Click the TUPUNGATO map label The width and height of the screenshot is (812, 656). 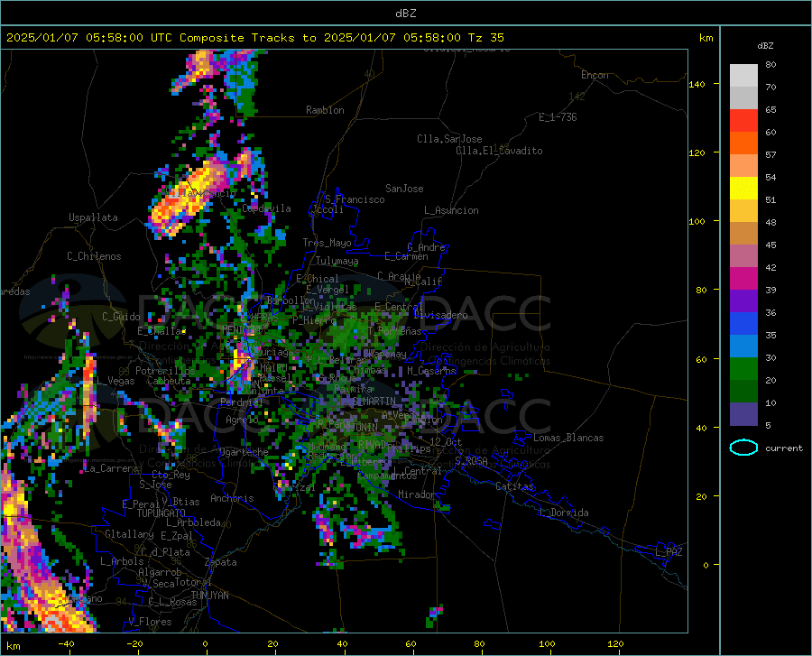[161, 513]
